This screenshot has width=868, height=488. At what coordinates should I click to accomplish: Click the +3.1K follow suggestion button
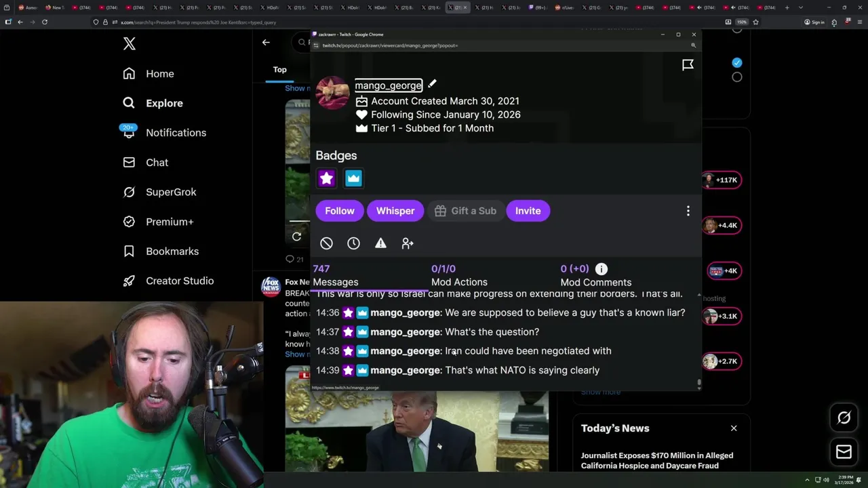pos(722,316)
